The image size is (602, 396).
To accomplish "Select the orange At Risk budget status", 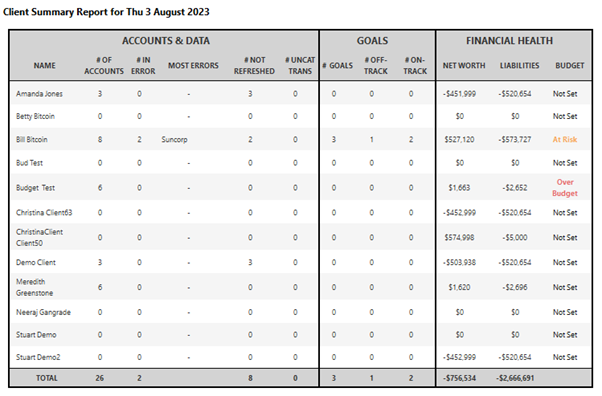I will [x=565, y=139].
